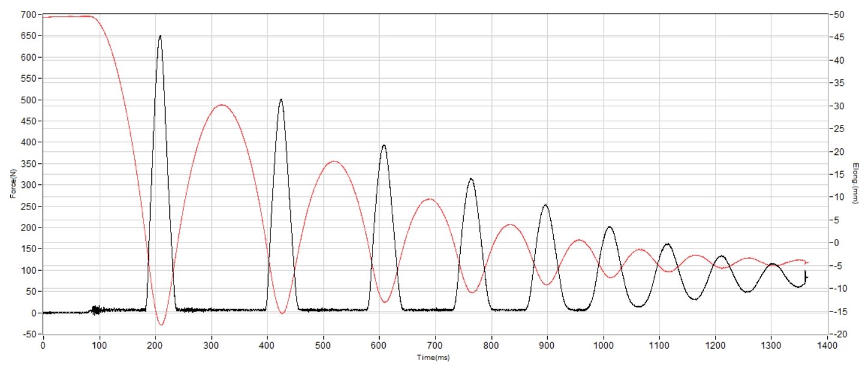Image resolution: width=868 pixels, height=365 pixels.
Task: Click the 100 tick label on the time axis
Action: click(x=99, y=346)
